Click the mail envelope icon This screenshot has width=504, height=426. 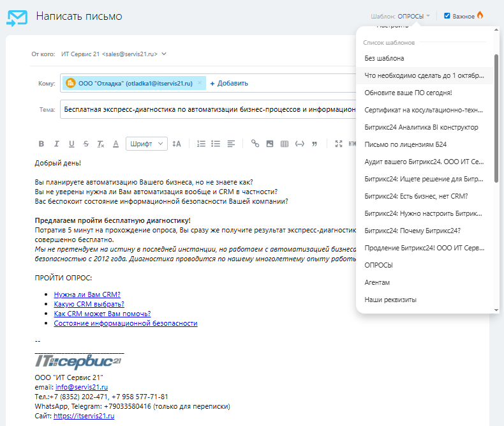point(17,18)
